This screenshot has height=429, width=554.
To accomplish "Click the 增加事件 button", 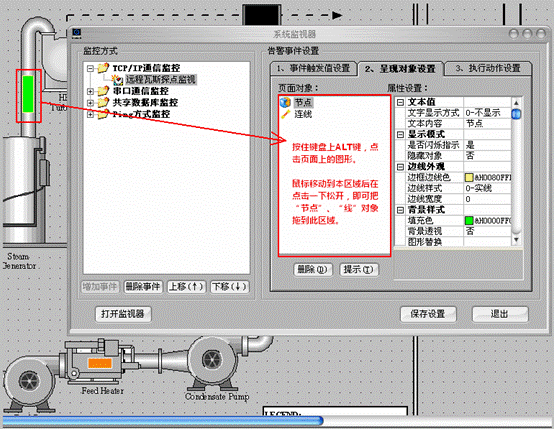I will click(x=100, y=287).
